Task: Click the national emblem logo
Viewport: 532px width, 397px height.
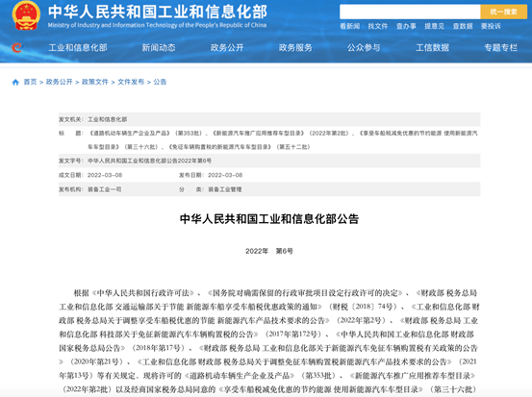Action: point(26,15)
